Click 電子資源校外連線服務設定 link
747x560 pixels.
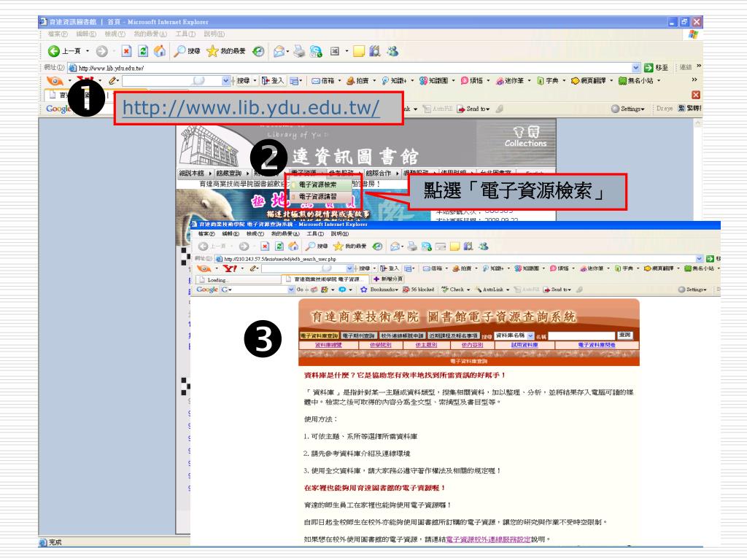pyautogui.click(x=488, y=540)
